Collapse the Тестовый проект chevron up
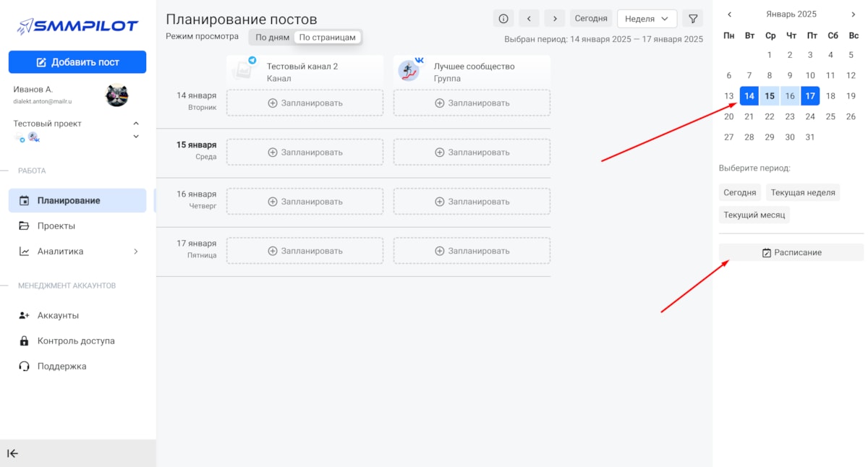Screen dimensions: 868x467 pos(136,124)
